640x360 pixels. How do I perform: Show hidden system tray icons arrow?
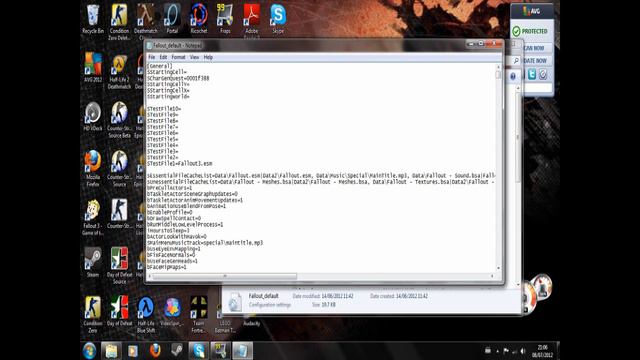pyautogui.click(x=497, y=351)
